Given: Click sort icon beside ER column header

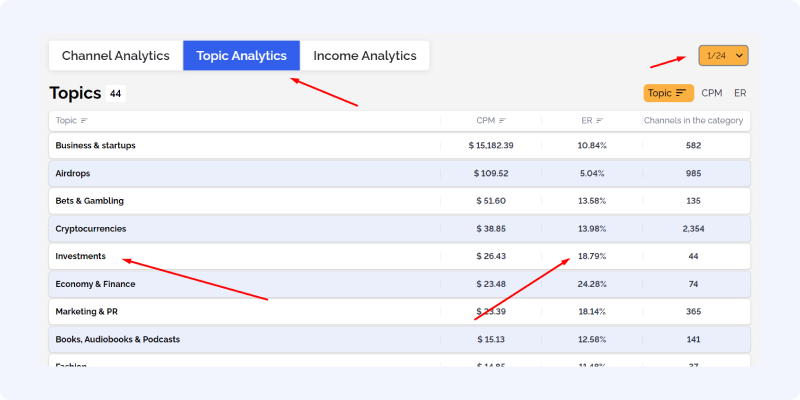Looking at the screenshot, I should click(x=599, y=121).
